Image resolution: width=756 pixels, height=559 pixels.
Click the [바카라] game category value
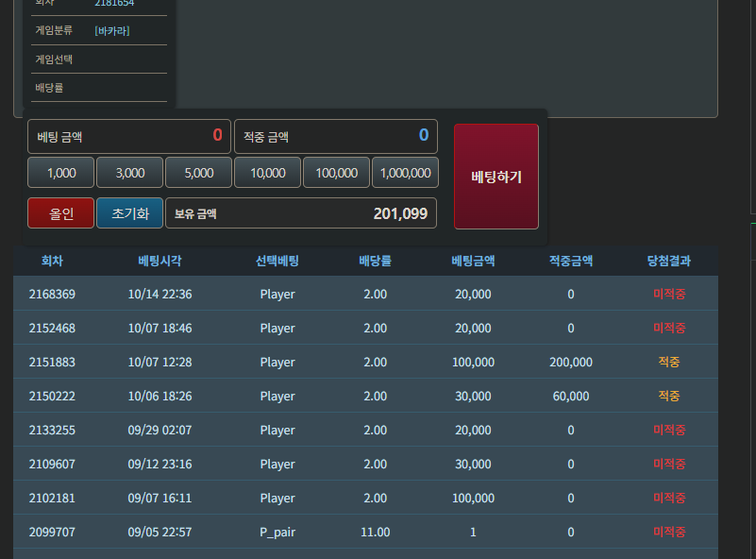point(112,31)
